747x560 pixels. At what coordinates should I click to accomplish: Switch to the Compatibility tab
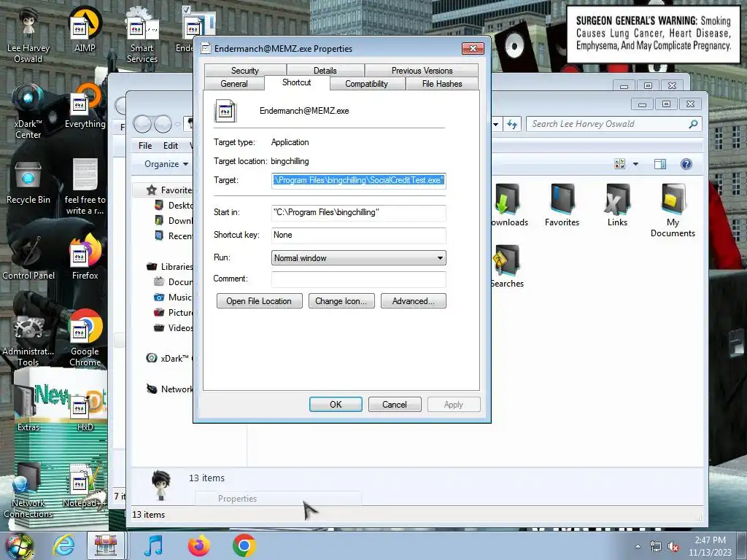pyautogui.click(x=366, y=84)
